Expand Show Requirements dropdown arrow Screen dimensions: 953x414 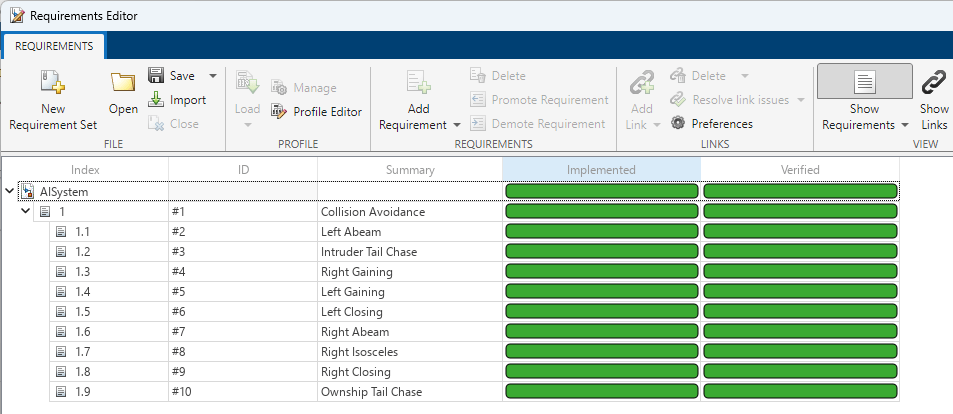point(904,125)
